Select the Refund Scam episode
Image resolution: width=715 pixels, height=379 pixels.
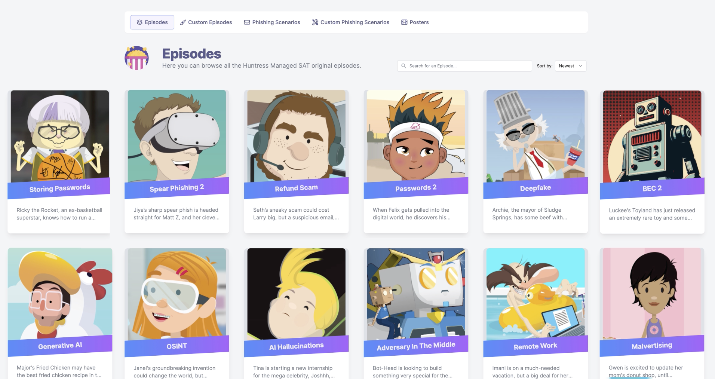(x=296, y=161)
